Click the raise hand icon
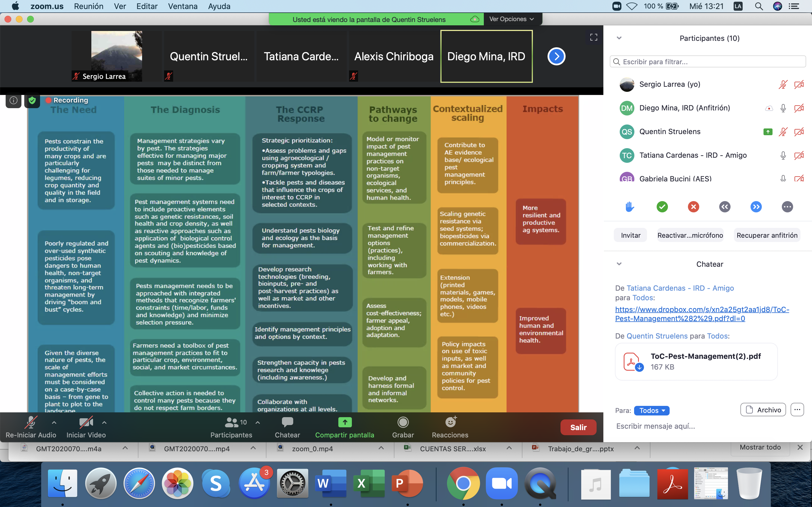 (630, 206)
